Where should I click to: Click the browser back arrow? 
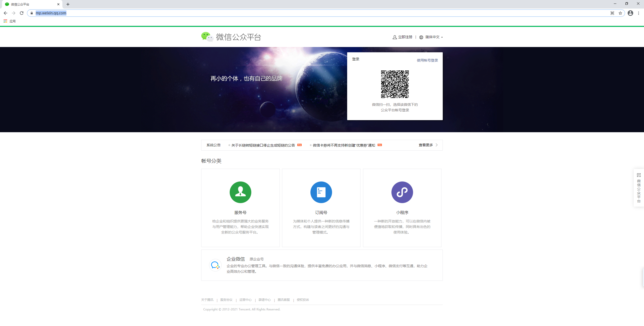(6, 13)
